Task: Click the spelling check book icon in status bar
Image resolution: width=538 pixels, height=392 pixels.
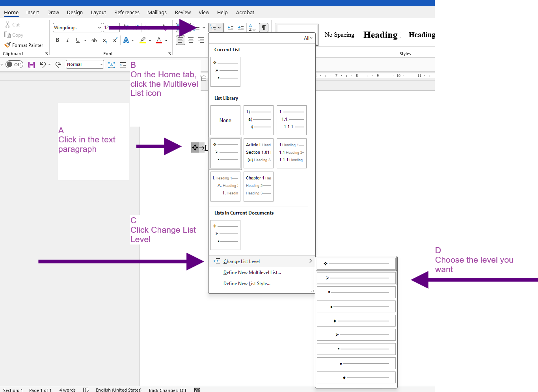Action: pyautogui.click(x=86, y=390)
